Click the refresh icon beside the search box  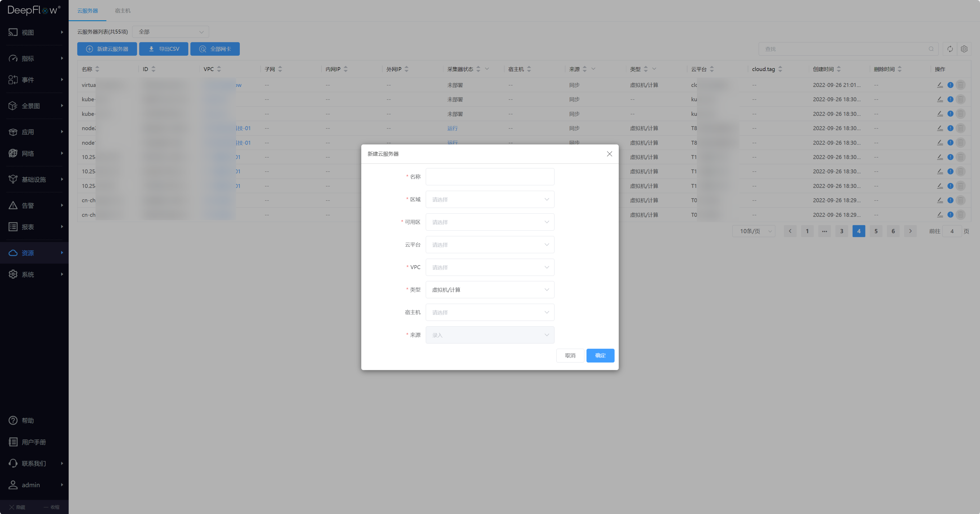(x=950, y=49)
